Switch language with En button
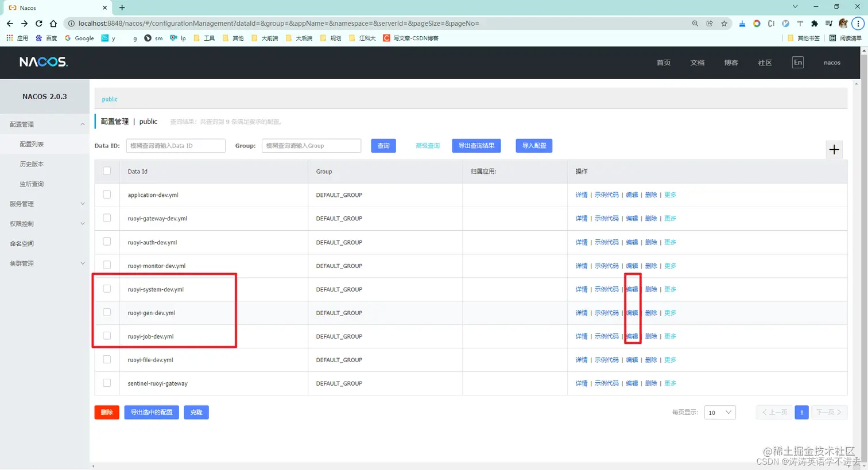The height and width of the screenshot is (470, 868). click(x=798, y=63)
